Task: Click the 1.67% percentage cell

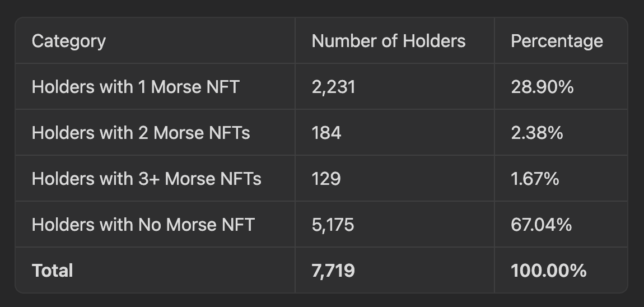Action: point(535,179)
